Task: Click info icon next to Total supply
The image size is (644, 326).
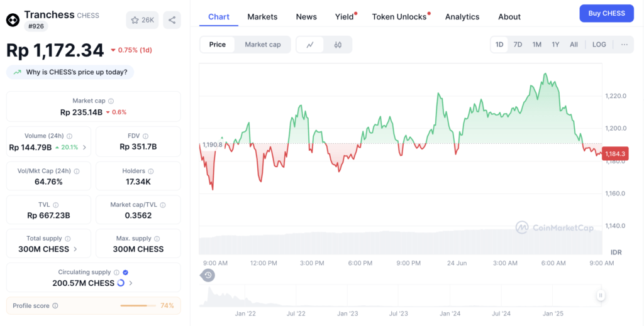Action: (x=67, y=239)
